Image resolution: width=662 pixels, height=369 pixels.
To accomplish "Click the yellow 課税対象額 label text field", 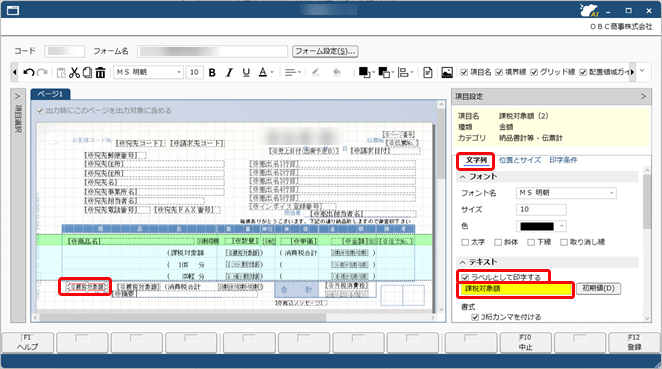I will (515, 289).
